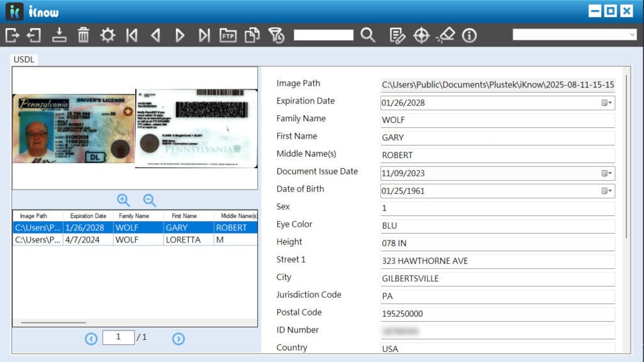This screenshot has width=644, height=362.
Task: Go to previous page circle arrow
Action: click(91, 339)
